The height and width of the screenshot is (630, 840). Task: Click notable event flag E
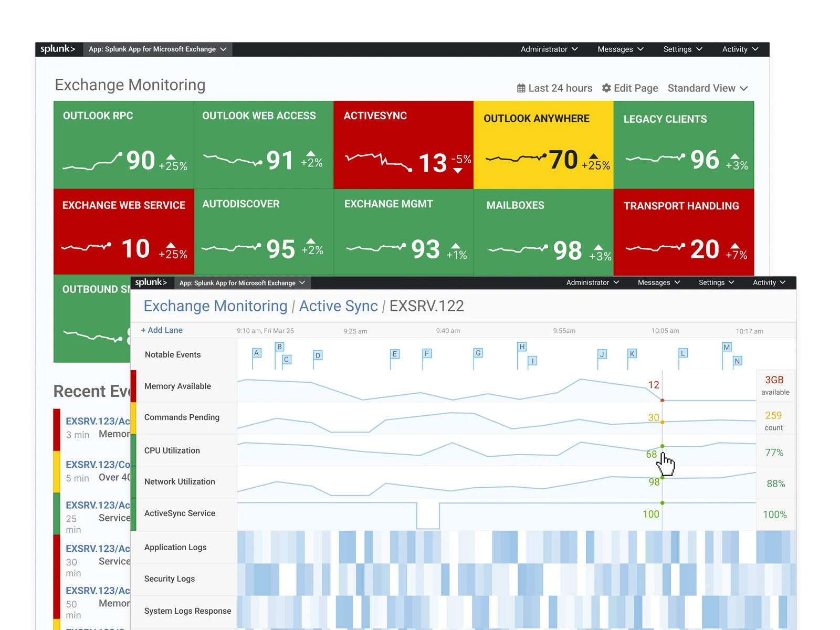[x=395, y=354]
